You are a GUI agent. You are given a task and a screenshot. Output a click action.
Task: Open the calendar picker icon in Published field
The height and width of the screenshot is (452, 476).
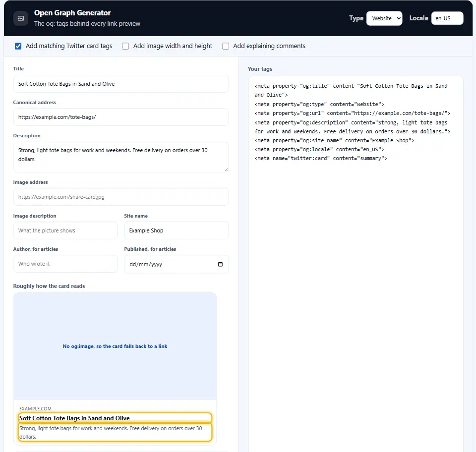tap(220, 264)
